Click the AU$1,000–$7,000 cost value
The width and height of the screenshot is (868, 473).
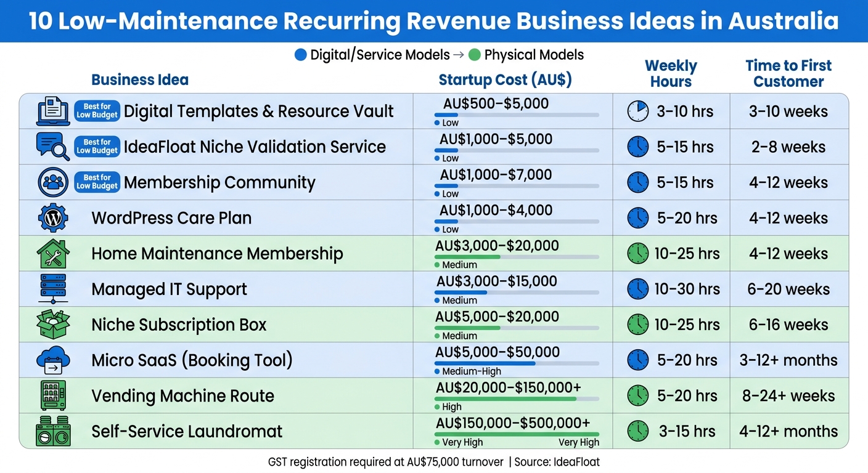(x=496, y=175)
